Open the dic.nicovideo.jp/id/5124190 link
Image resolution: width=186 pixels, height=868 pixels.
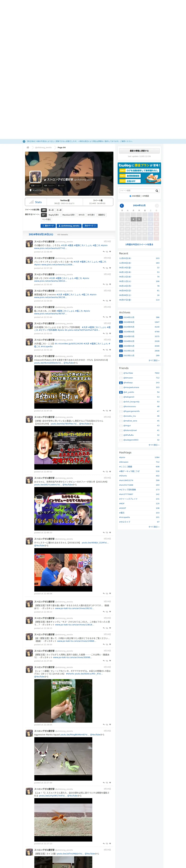[x=69, y=344]
